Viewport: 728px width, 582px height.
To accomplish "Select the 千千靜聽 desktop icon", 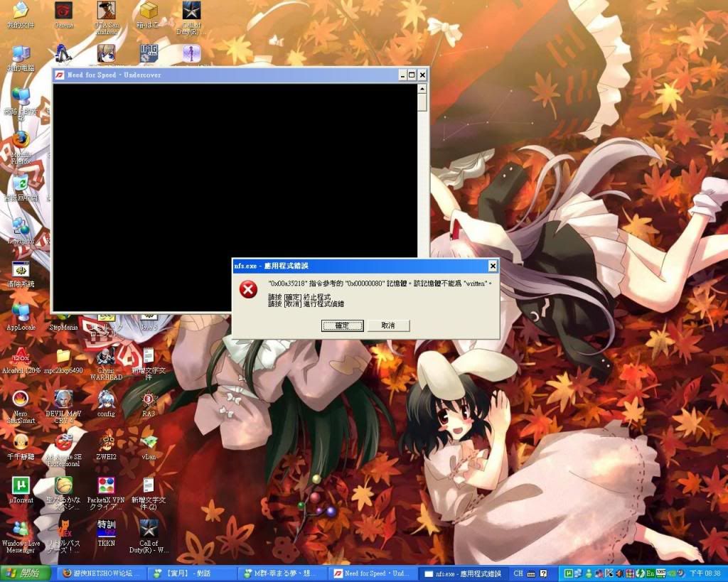I will point(21,446).
